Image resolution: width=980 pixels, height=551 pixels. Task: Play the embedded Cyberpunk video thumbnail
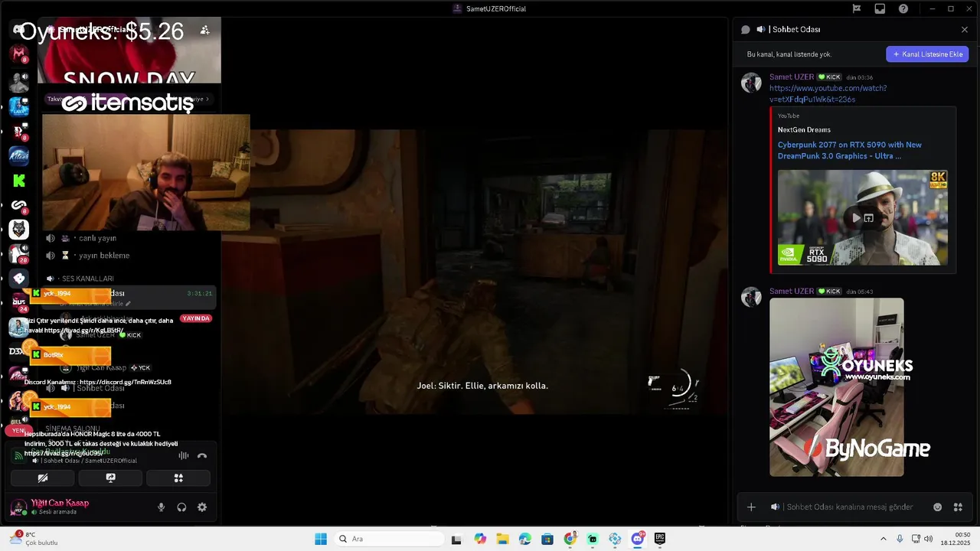click(856, 218)
